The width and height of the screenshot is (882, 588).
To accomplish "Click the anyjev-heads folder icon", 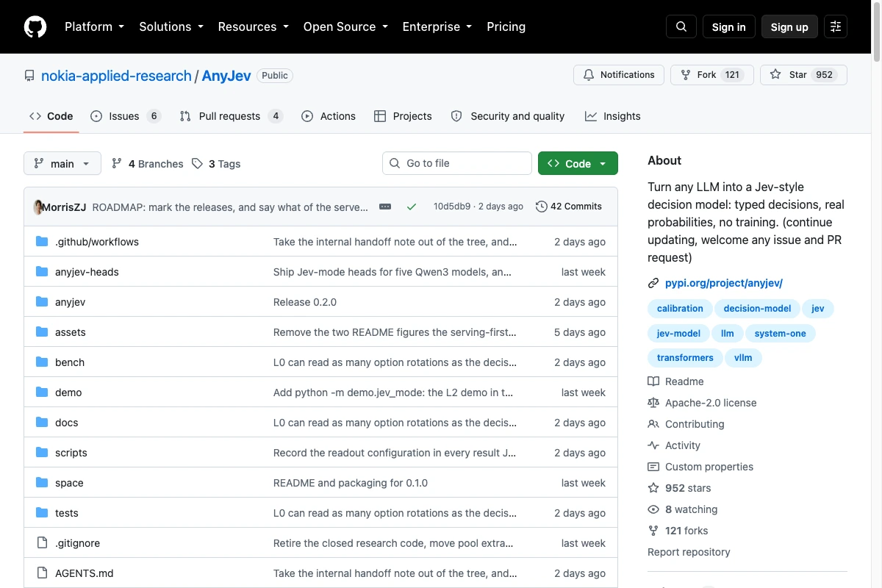I will [x=42, y=272].
